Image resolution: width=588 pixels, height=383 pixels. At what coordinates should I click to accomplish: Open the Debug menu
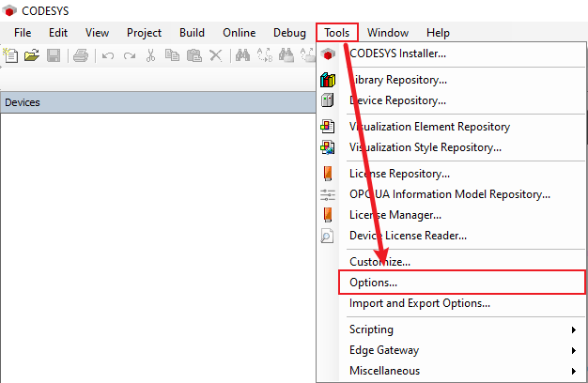point(289,33)
